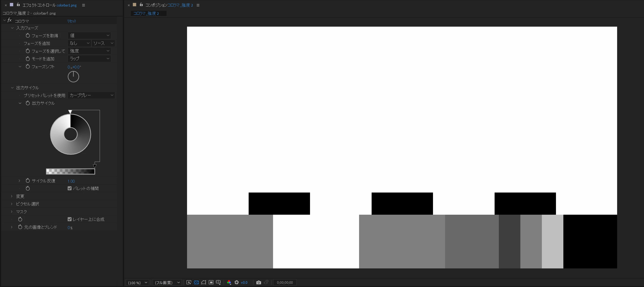
Task: Open grid and guide options
Action: [x=218, y=283]
